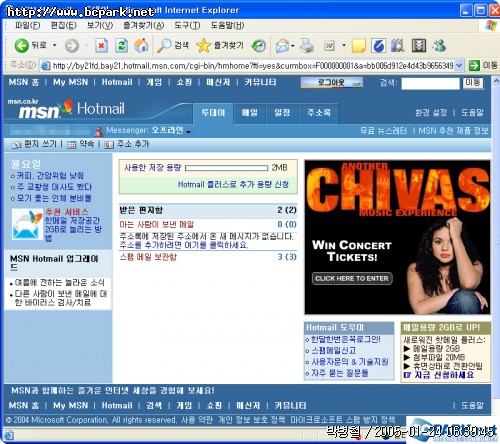Click the Edit with Word toolbar icon
Screen dimensions: 500x444
point(329,46)
